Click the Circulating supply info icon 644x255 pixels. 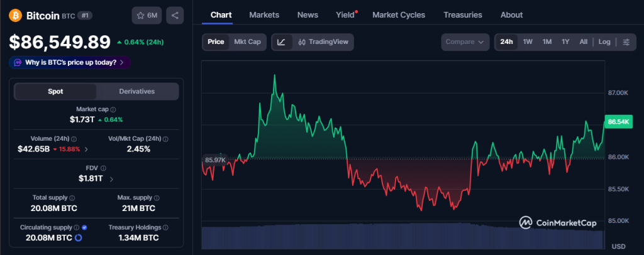pos(76,227)
